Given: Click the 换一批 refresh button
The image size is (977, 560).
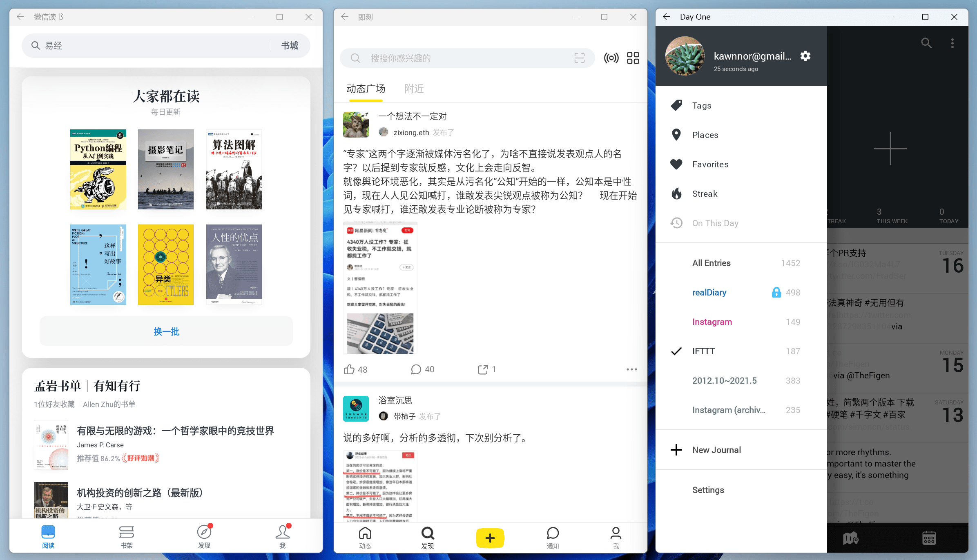Looking at the screenshot, I should pyautogui.click(x=166, y=331).
